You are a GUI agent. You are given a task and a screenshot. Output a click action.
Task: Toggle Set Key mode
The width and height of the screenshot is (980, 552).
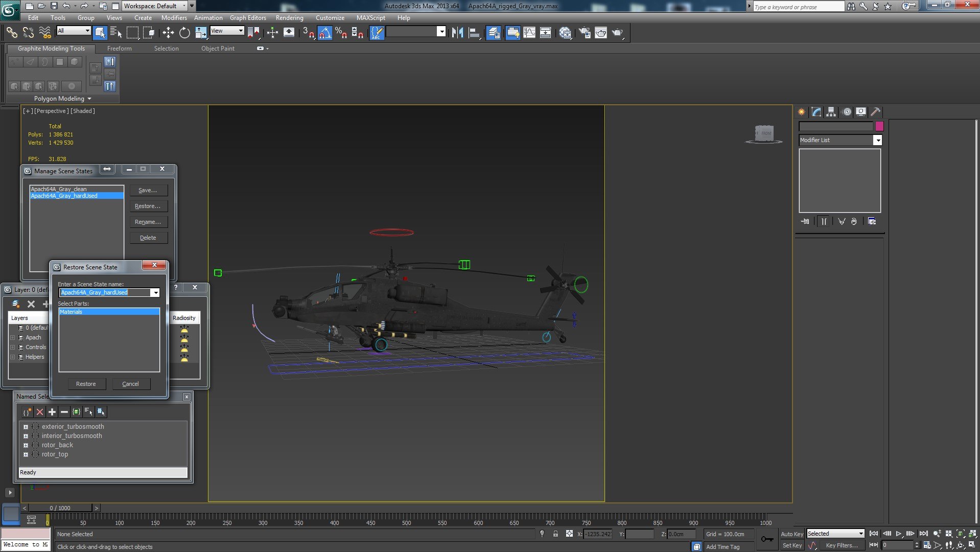pyautogui.click(x=792, y=545)
